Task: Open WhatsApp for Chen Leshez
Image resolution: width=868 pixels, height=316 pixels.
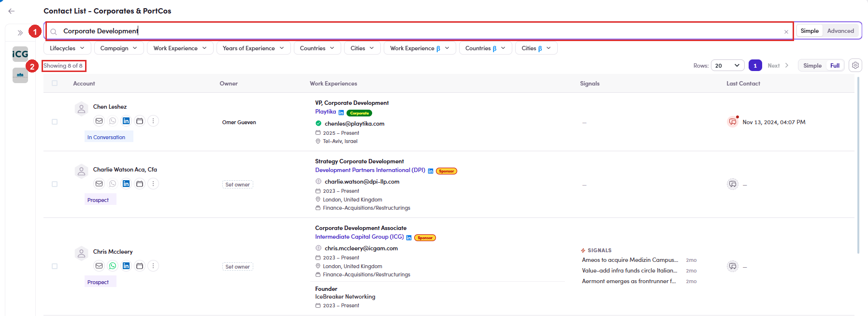Action: click(x=113, y=121)
